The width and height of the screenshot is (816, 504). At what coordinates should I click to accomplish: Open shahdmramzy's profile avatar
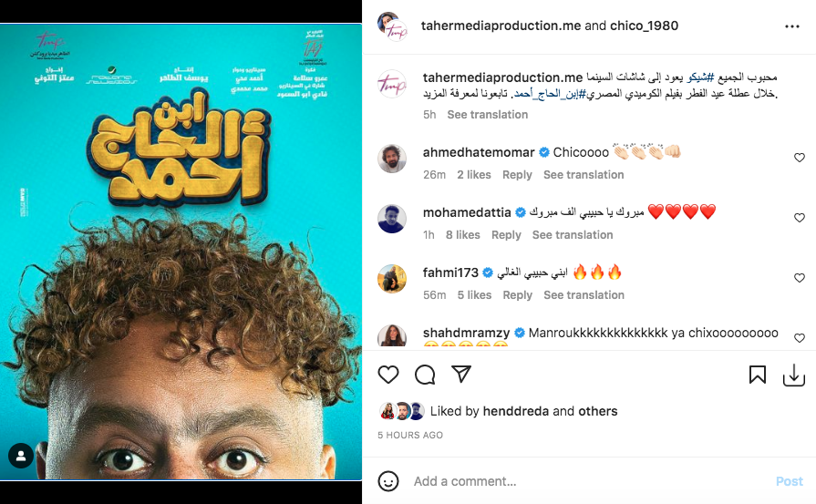tap(392, 335)
